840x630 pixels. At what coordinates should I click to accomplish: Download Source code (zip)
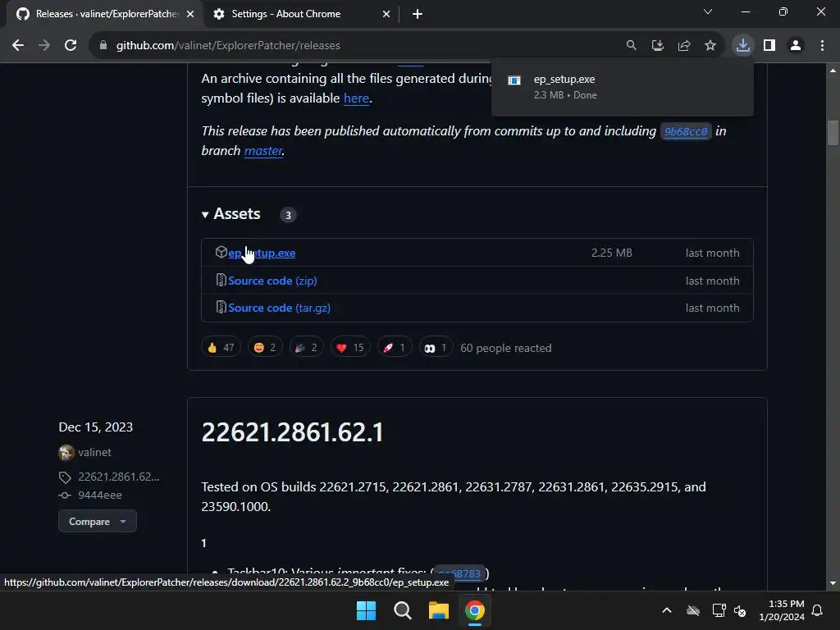click(272, 281)
